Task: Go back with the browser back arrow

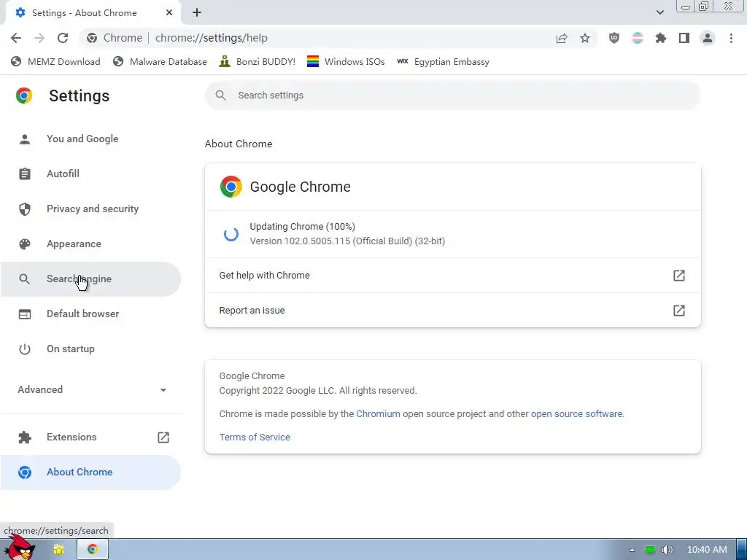Action: pyautogui.click(x=16, y=38)
